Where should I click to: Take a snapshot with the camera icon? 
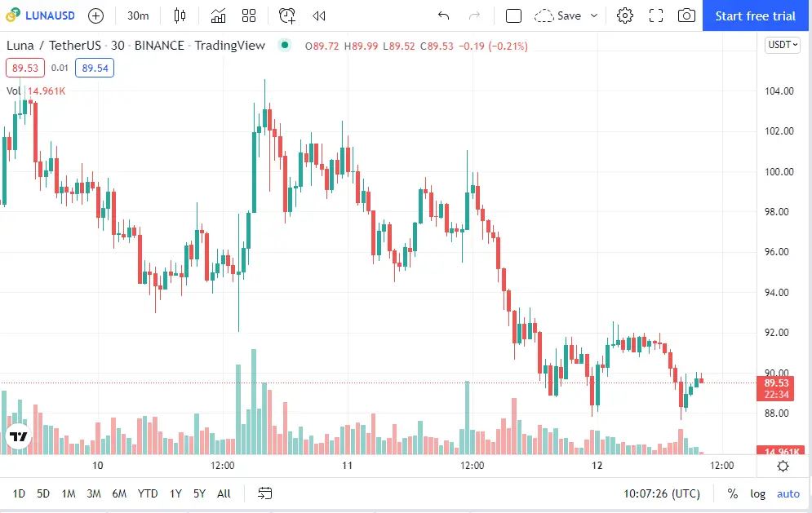click(686, 16)
